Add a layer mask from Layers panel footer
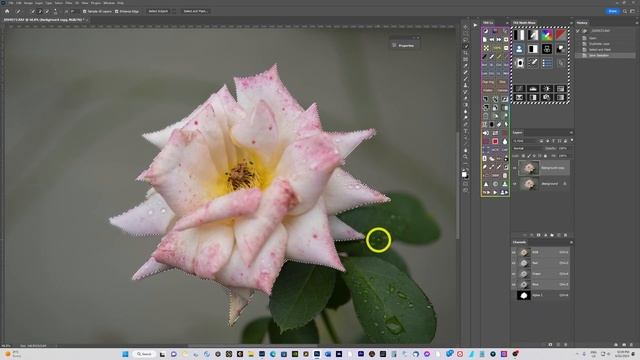The width and height of the screenshot is (640, 360). 538,235
